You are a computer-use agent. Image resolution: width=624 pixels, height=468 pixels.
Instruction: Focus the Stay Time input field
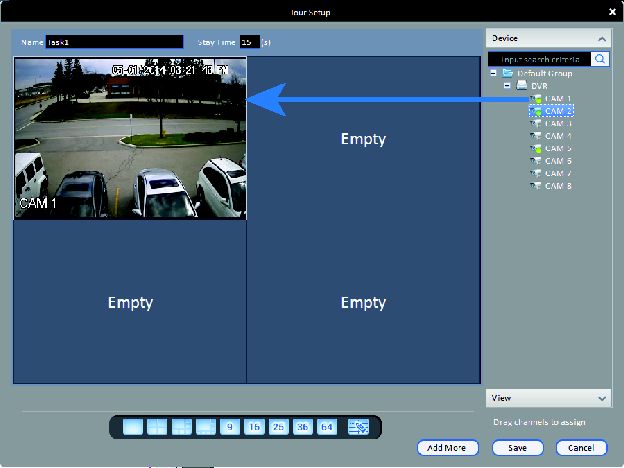pyautogui.click(x=250, y=42)
